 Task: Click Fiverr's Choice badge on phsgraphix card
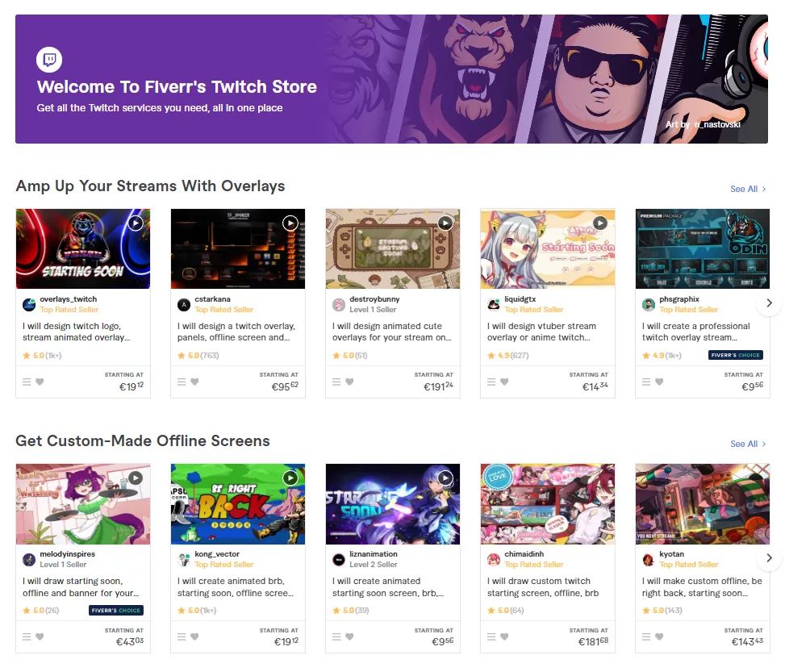(x=736, y=355)
